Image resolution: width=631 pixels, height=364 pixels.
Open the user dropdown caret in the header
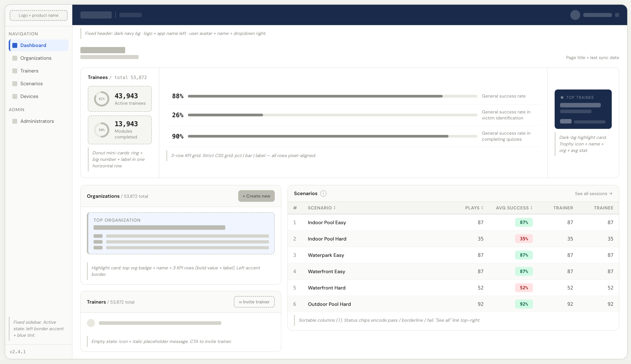(x=617, y=15)
